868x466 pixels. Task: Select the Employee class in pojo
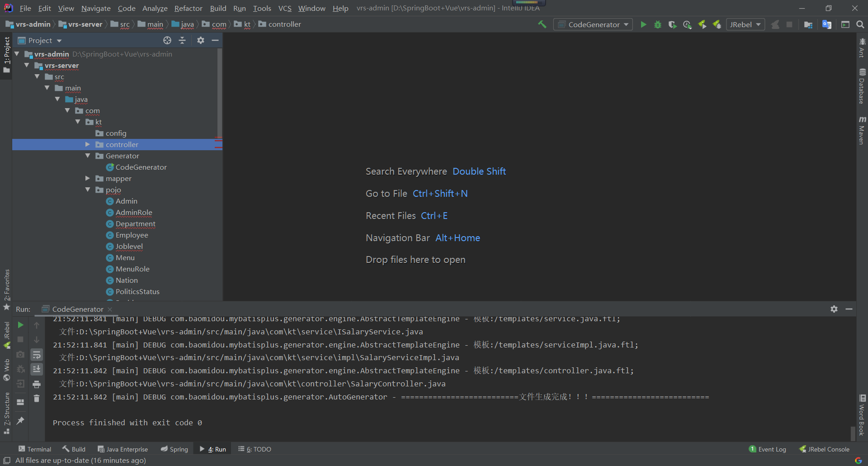(x=127, y=235)
